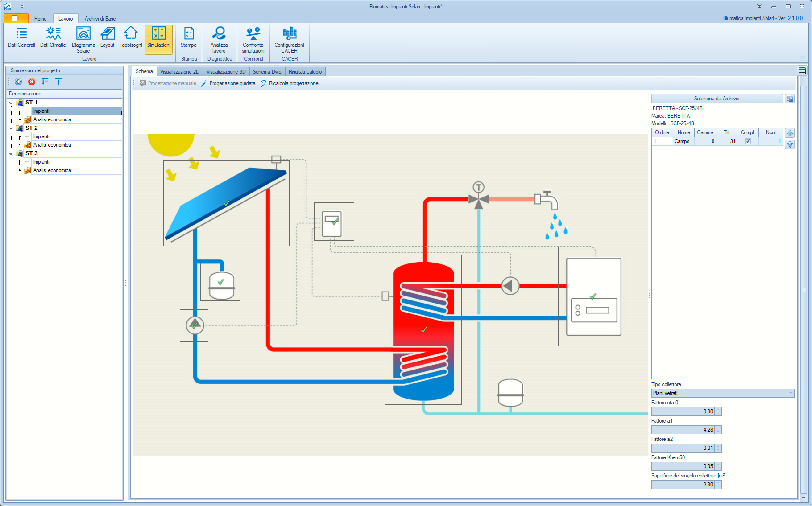Collapse the ST 3 tree node
Viewport: 812px width, 506px height.
[11, 154]
